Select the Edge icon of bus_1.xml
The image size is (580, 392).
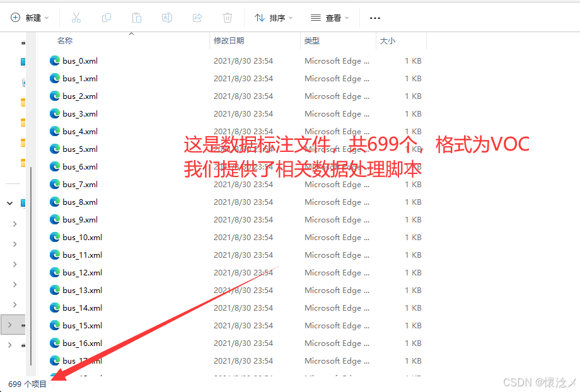(55, 78)
